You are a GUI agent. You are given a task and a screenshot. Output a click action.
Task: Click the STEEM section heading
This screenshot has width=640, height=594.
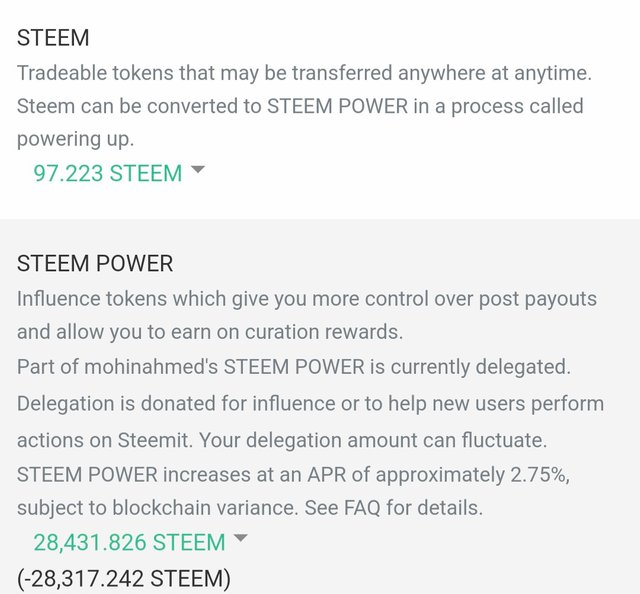tap(53, 38)
